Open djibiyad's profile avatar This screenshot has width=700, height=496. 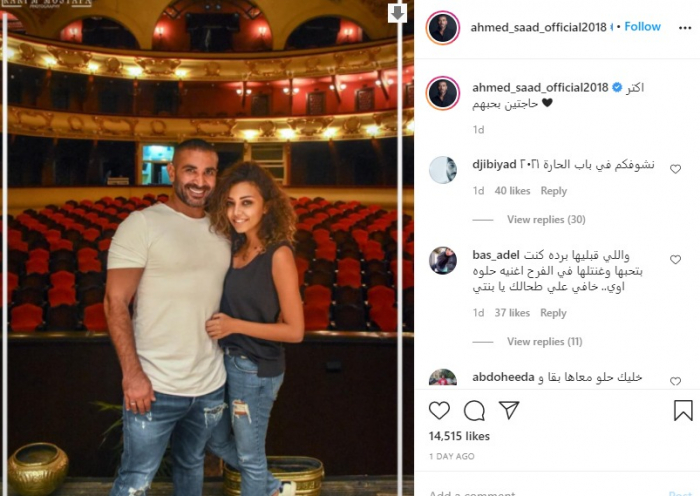[442, 170]
